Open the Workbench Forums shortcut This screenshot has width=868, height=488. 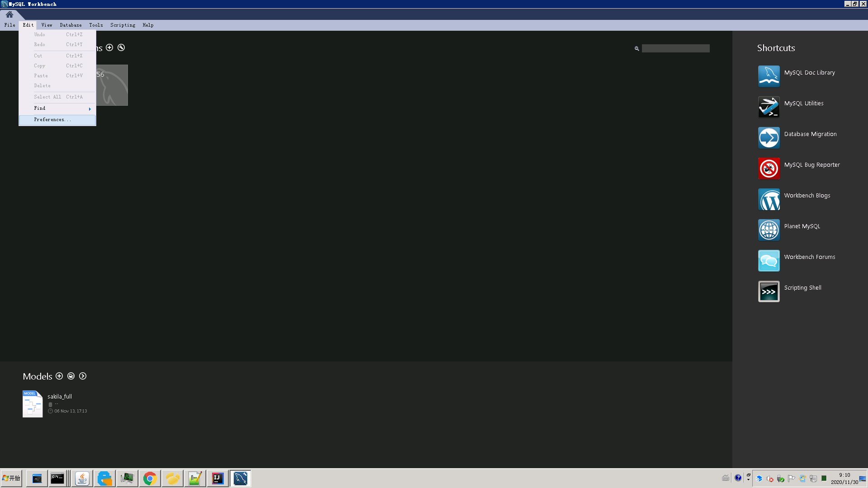(810, 257)
